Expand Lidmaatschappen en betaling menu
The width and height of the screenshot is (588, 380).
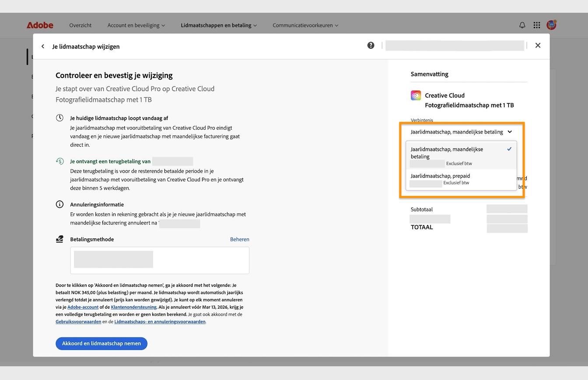pyautogui.click(x=219, y=25)
